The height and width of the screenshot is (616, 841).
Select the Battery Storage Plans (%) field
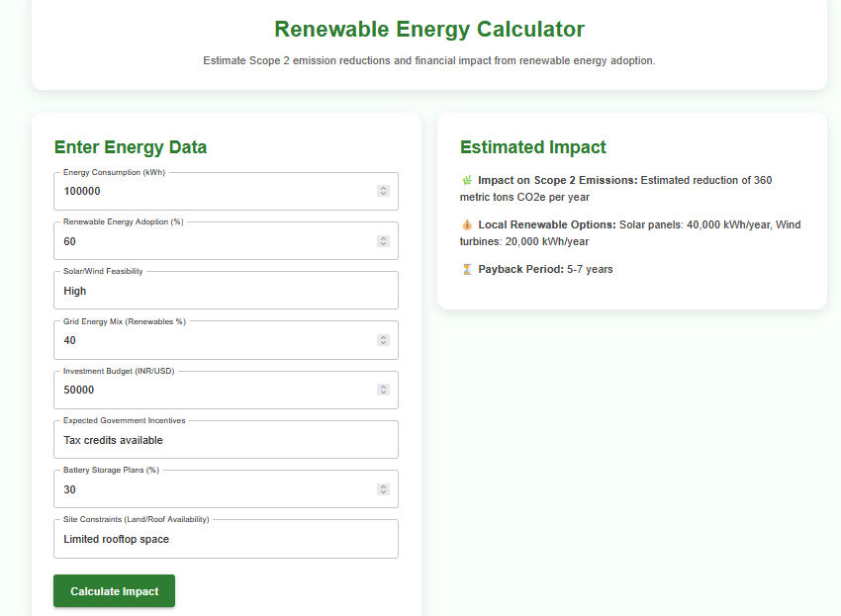pos(226,489)
